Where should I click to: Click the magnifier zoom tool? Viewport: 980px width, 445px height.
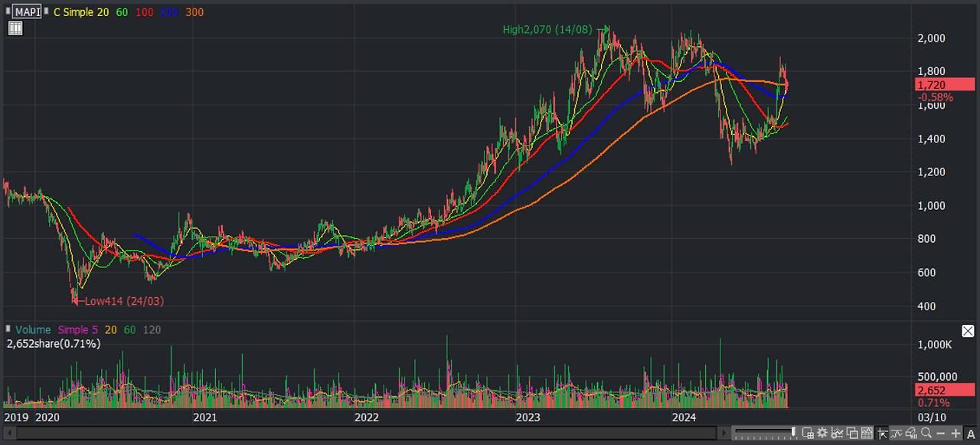pyautogui.click(x=926, y=433)
